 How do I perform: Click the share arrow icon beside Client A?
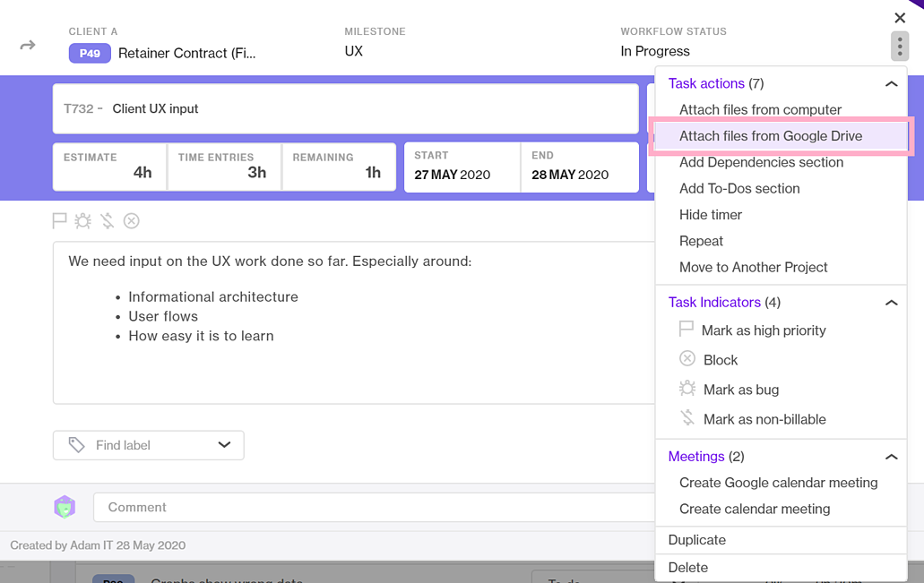(28, 46)
